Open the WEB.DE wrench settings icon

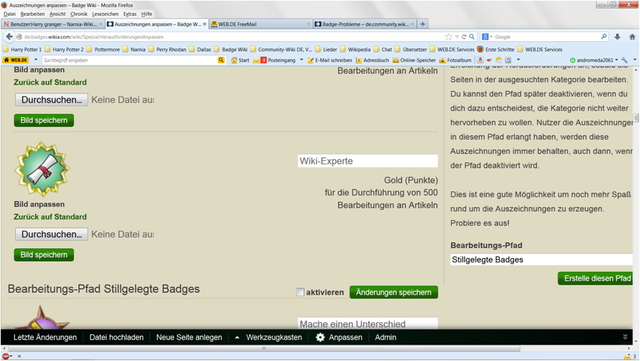pos(624,60)
